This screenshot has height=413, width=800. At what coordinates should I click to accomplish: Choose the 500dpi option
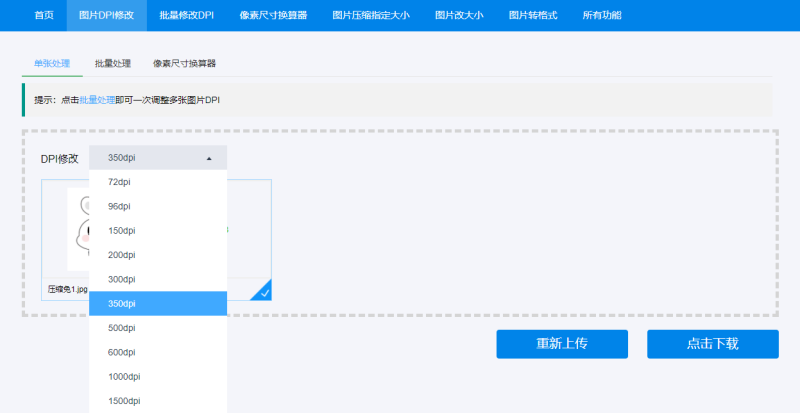click(158, 328)
